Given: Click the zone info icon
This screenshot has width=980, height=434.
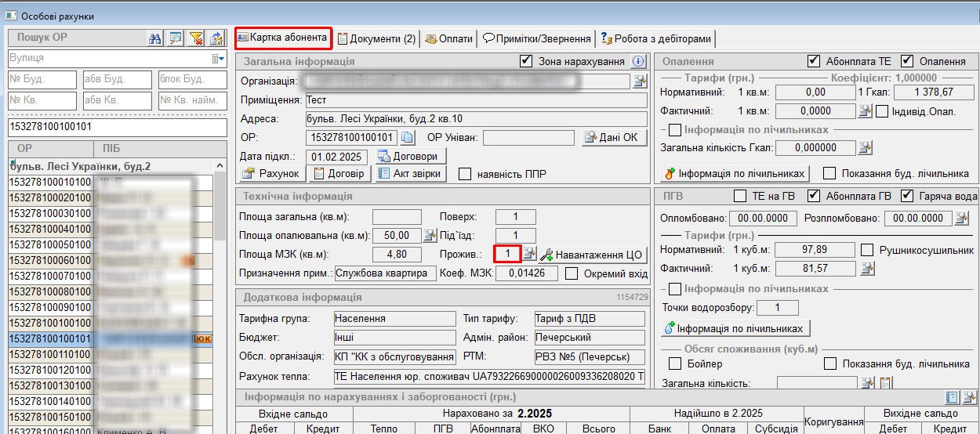Looking at the screenshot, I should coord(638,61).
